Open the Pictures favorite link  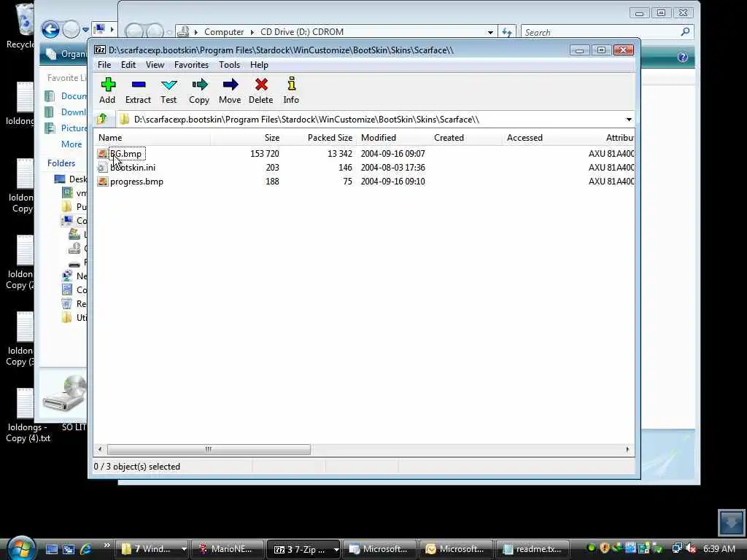click(x=66, y=128)
